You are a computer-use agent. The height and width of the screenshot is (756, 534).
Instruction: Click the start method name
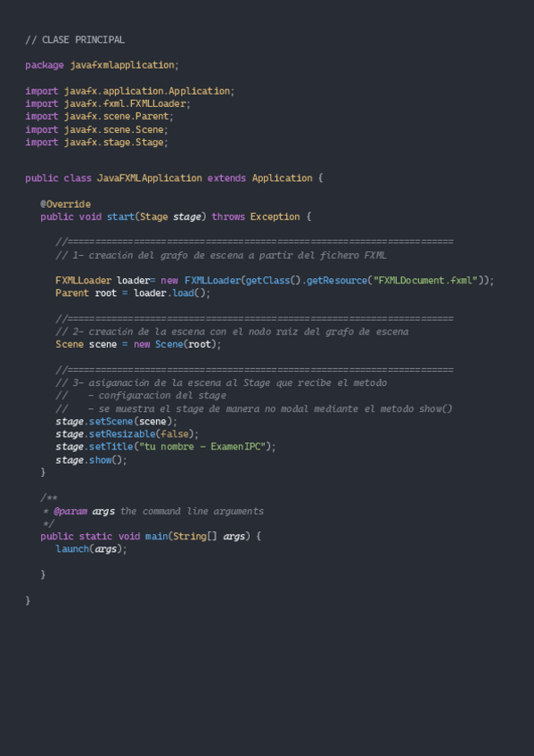pos(120,217)
